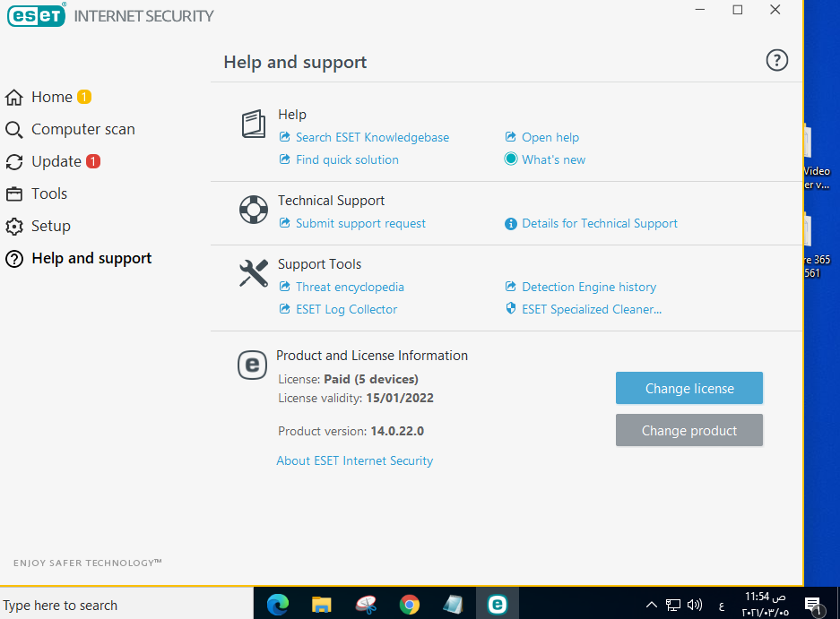Open Microsoft Edge from the taskbar
840x619 pixels.
278,605
